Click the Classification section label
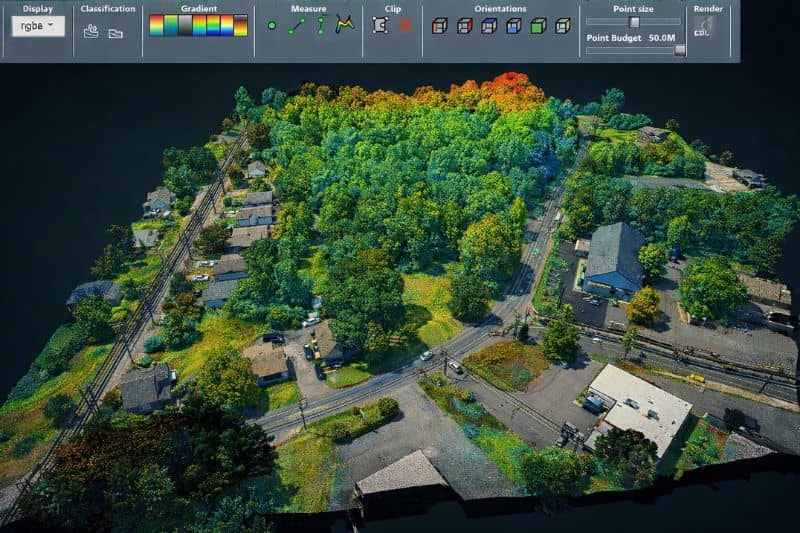The height and width of the screenshot is (533, 800). click(x=108, y=9)
